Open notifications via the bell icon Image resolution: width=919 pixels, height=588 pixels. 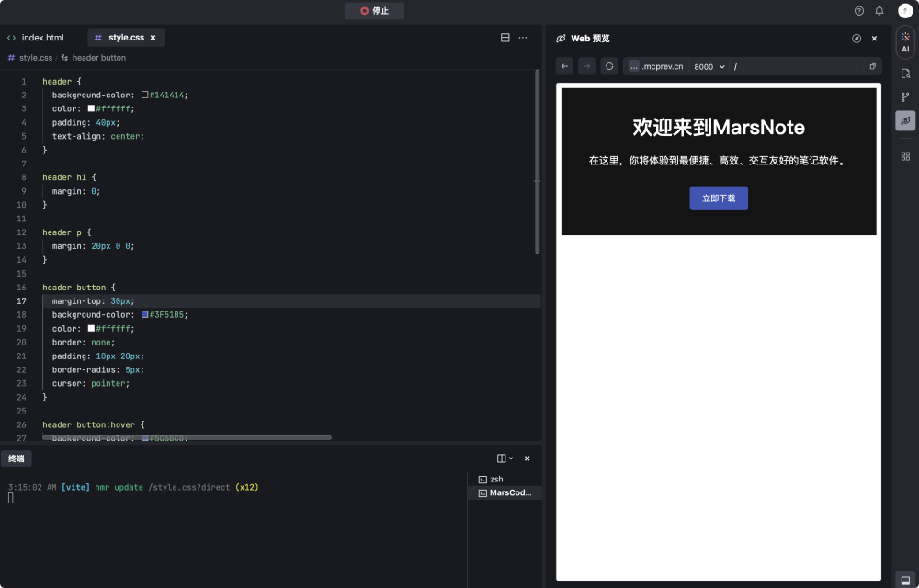879,10
